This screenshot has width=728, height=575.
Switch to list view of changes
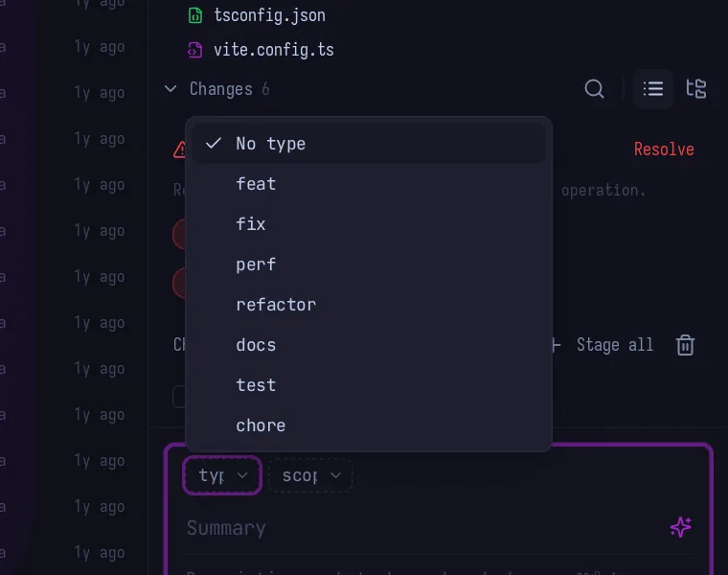click(652, 89)
